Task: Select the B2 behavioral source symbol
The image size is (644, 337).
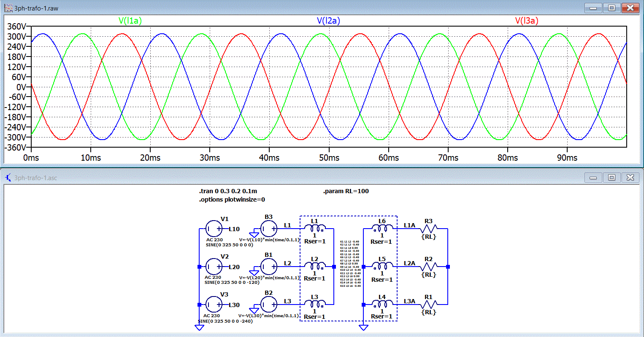Action: point(269,305)
